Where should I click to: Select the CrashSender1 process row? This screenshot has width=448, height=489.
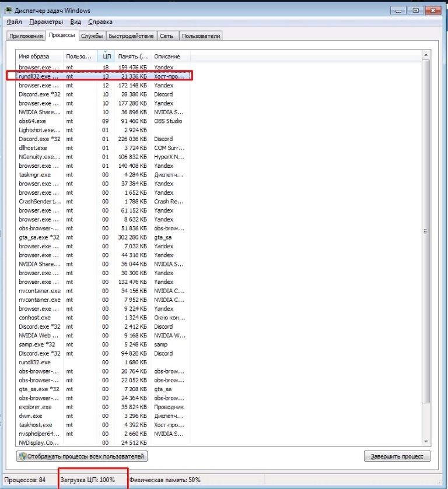click(x=103, y=202)
